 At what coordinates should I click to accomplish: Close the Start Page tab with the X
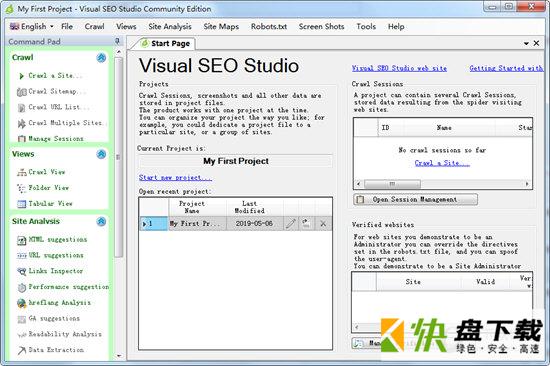pyautogui.click(x=536, y=43)
